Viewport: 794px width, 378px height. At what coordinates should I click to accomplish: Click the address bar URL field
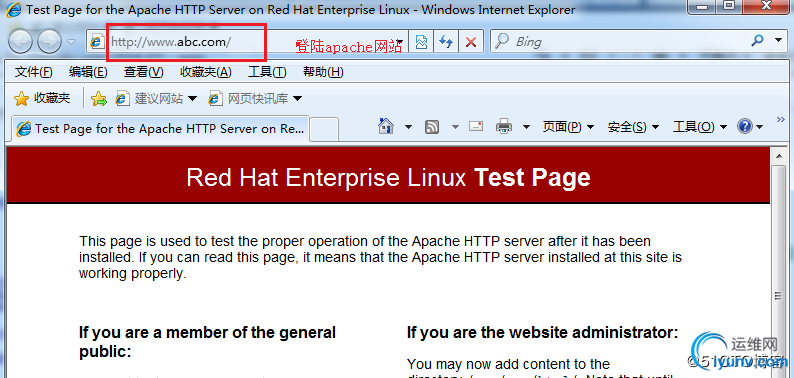[x=248, y=42]
